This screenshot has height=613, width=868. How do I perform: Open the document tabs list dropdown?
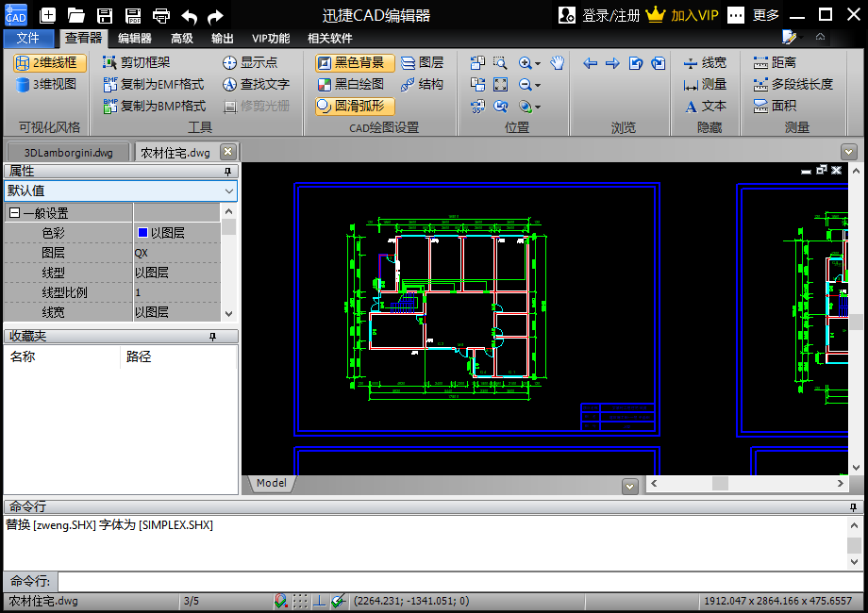point(848,152)
